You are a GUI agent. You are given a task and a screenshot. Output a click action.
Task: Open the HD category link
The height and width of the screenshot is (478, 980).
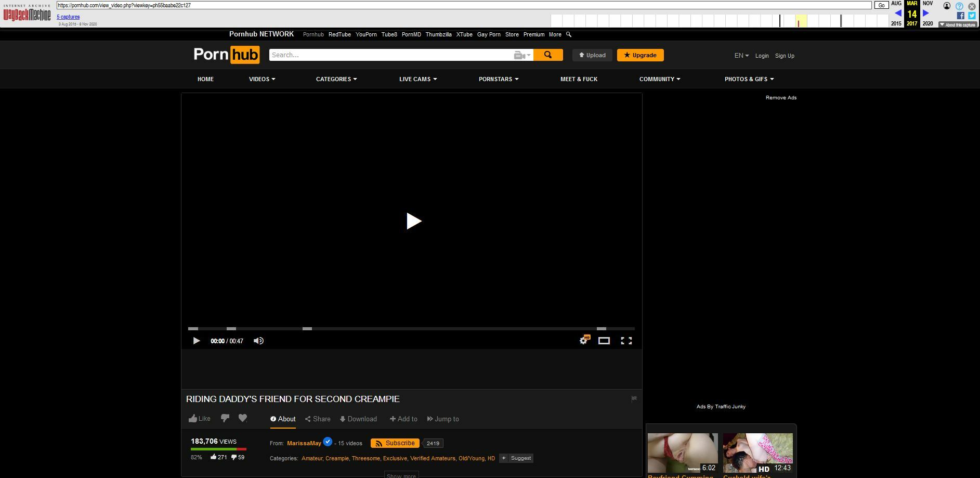[491, 458]
